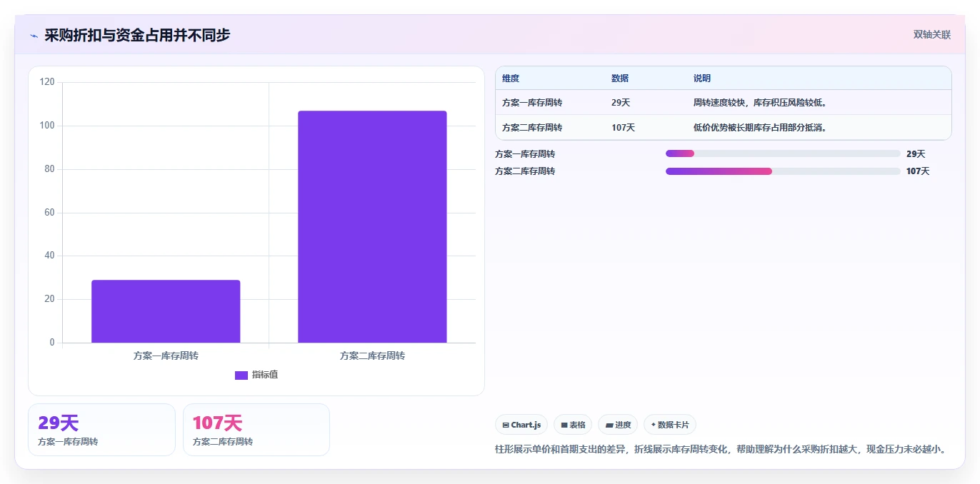Click the 方案二库存周转 progress label
Image resolution: width=980 pixels, height=484 pixels.
pyautogui.click(x=525, y=171)
